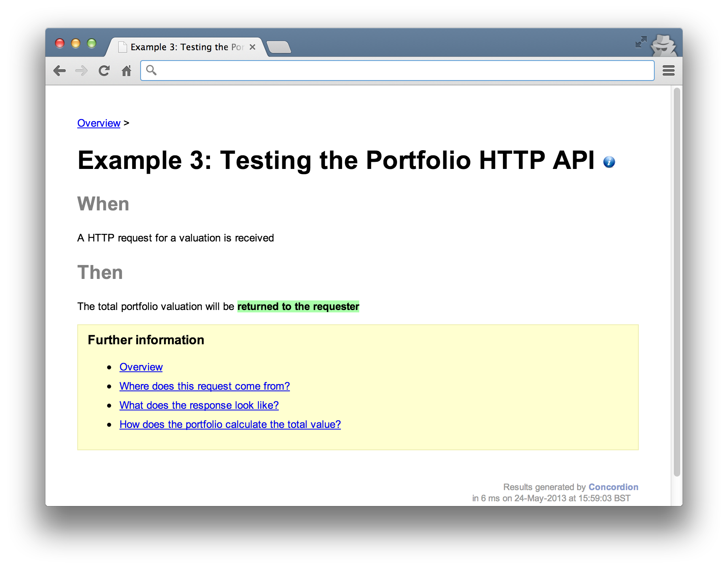Open the Chrome hamburger menu

pyautogui.click(x=668, y=71)
